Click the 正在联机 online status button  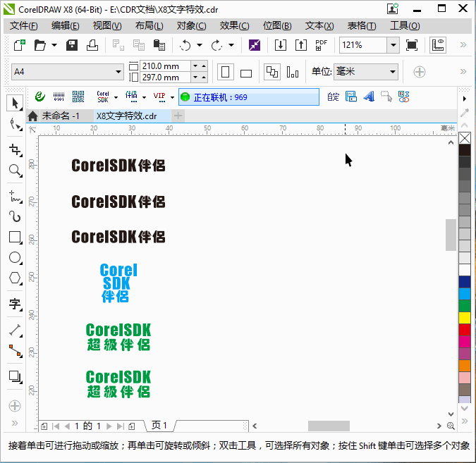tap(249, 97)
